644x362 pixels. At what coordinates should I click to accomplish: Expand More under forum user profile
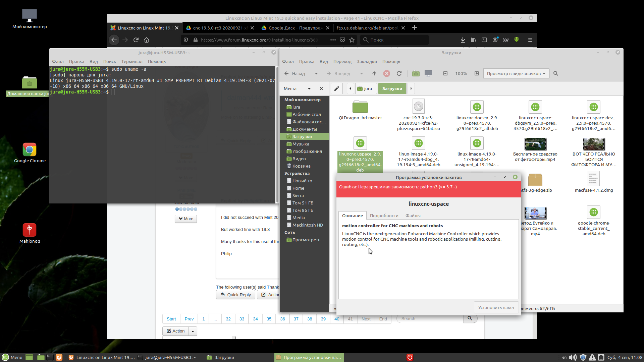pos(186,219)
